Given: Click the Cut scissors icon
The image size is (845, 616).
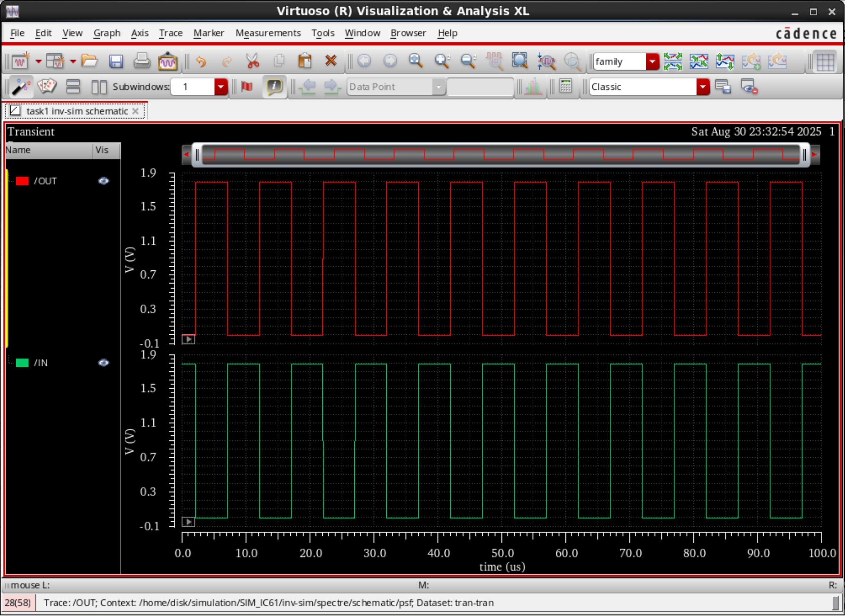Looking at the screenshot, I should 253,62.
